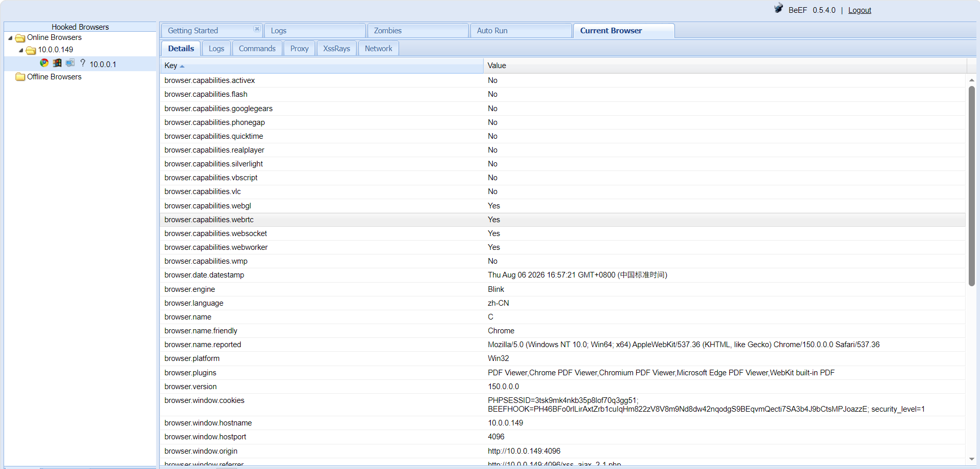Screen dimensions: 980x469
Task: Click the BeEF logo icon
Action: click(x=778, y=8)
